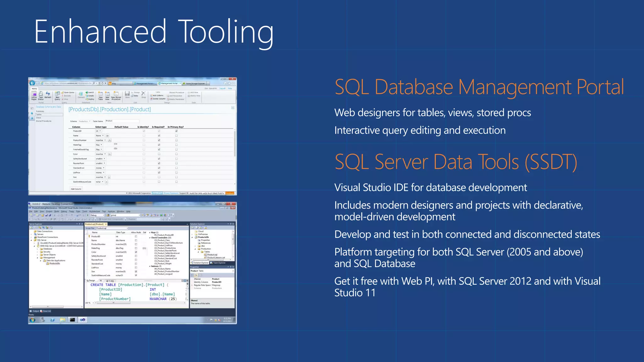This screenshot has height=362, width=644.
Task: Collapse Check Constraints group in table designer
Action: coord(150,238)
